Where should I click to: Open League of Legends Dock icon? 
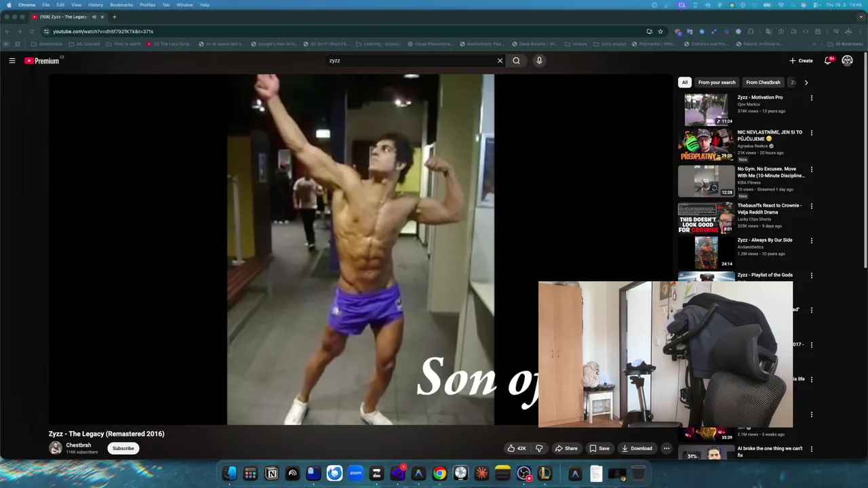pyautogui.click(x=545, y=473)
